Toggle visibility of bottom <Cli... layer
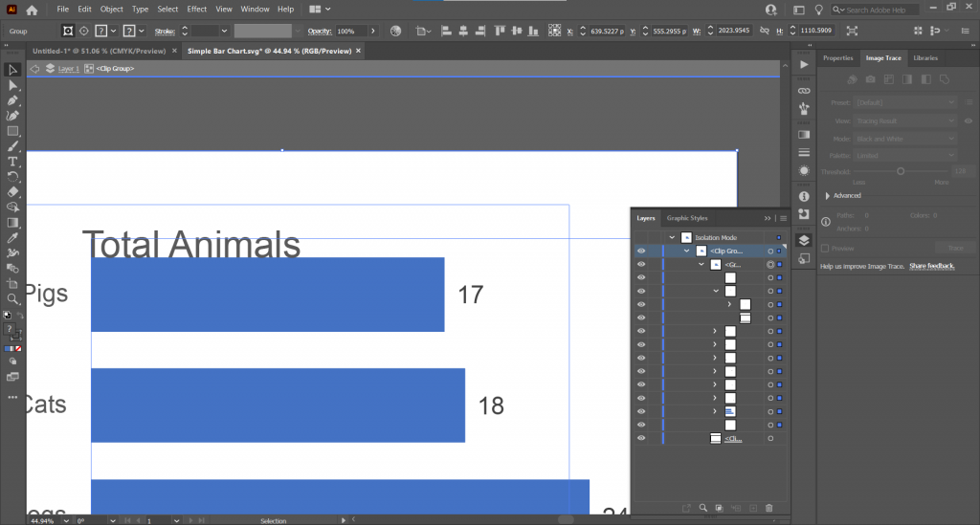 click(641, 438)
